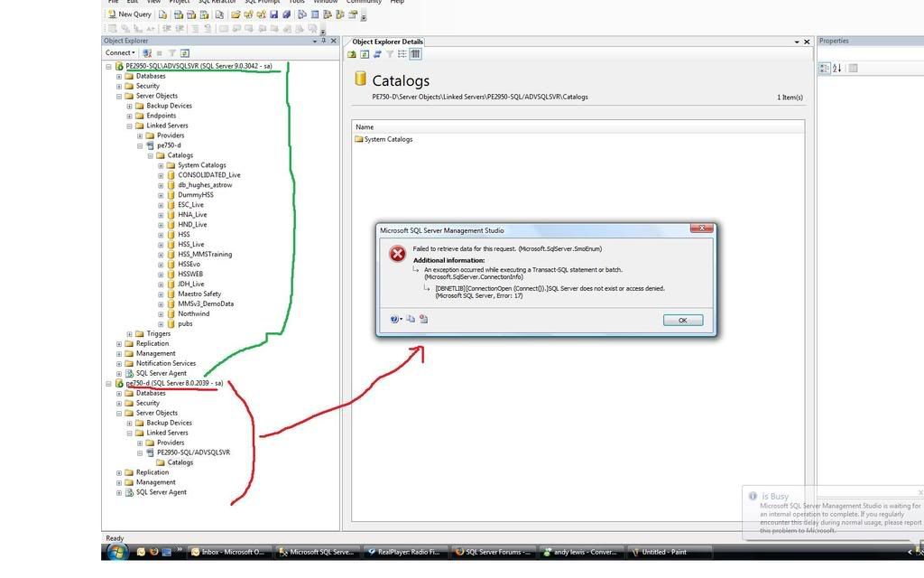Click the Up one level icon in Details
Screen dimensions: 924x578
[354, 54]
